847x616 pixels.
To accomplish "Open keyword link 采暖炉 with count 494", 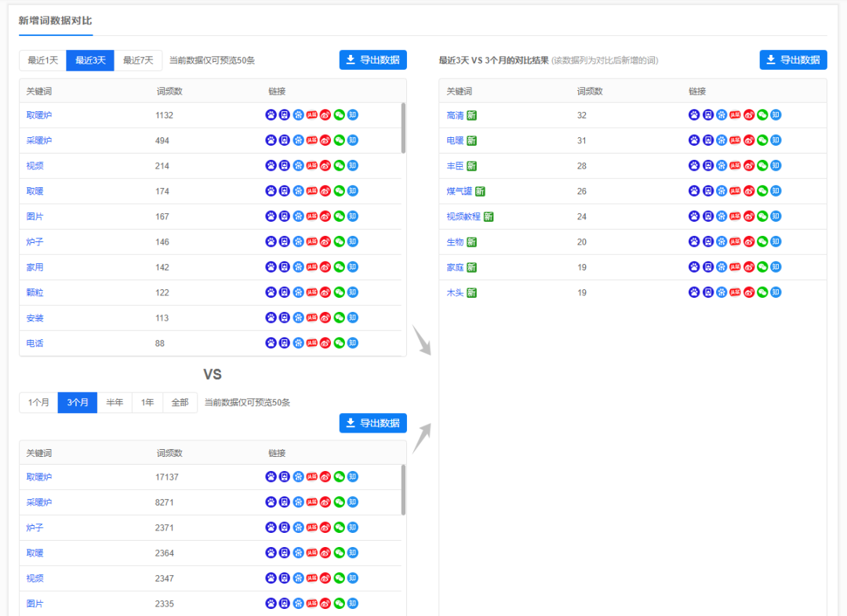I will pyautogui.click(x=39, y=140).
